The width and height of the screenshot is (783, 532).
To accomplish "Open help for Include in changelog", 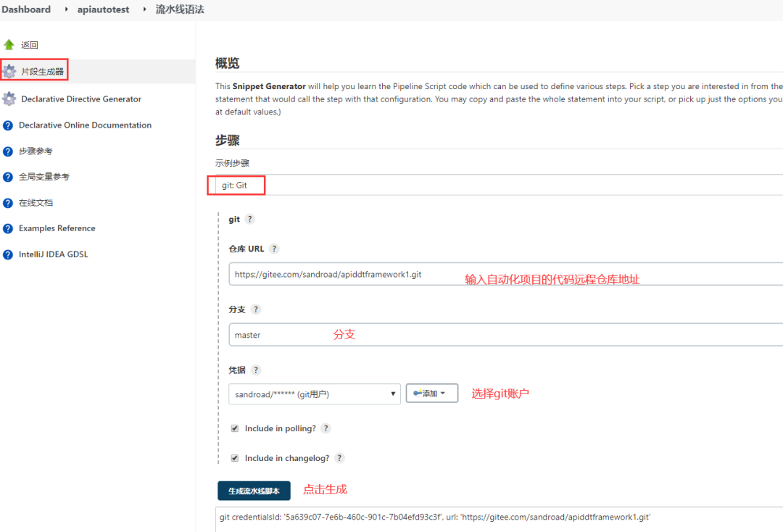I will 339,458.
